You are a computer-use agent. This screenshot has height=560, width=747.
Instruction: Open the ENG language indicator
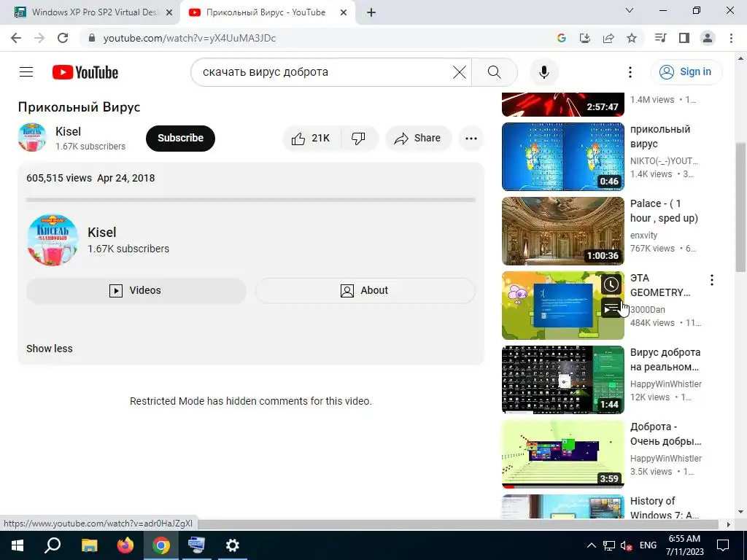(648, 545)
